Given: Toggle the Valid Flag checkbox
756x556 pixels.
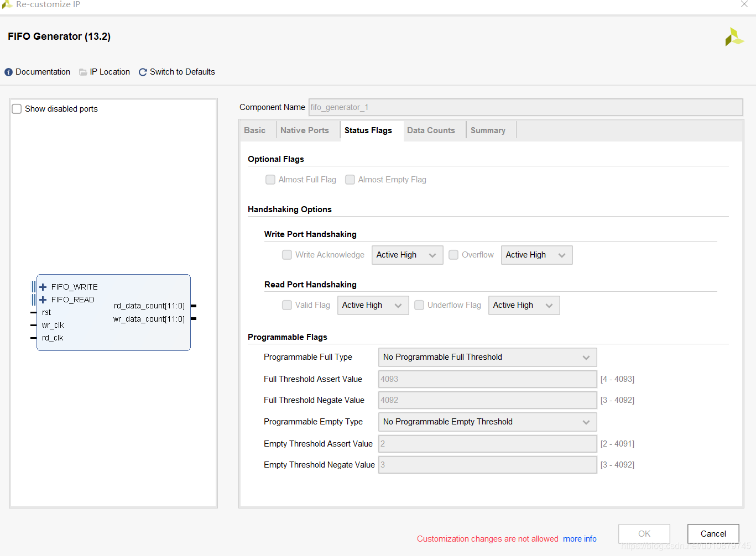Looking at the screenshot, I should coord(287,305).
